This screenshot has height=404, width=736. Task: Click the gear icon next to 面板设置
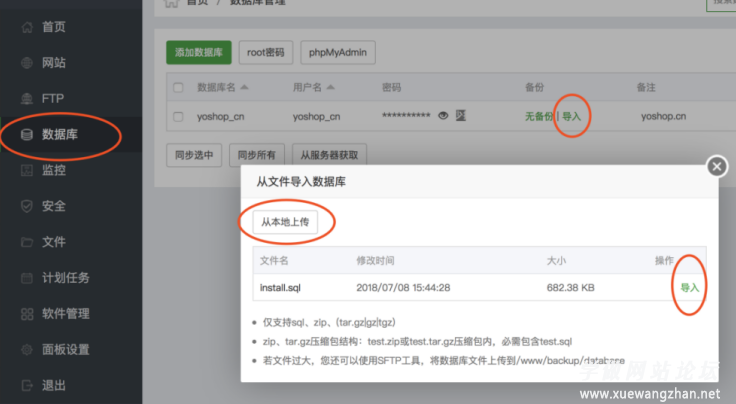27,350
